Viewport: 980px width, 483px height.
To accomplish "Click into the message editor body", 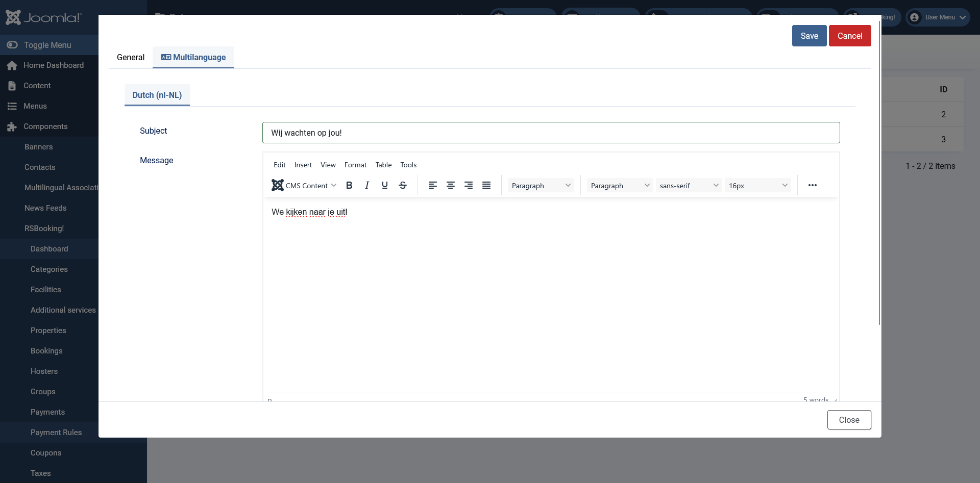I will click(x=551, y=296).
